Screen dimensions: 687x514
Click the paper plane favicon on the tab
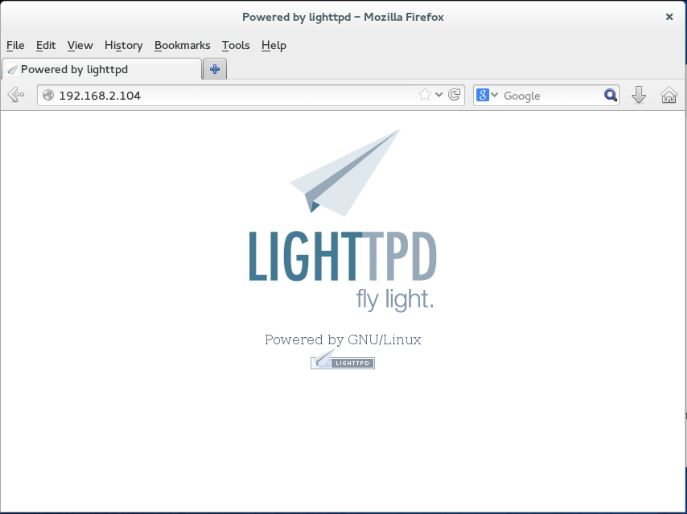pyautogui.click(x=13, y=69)
